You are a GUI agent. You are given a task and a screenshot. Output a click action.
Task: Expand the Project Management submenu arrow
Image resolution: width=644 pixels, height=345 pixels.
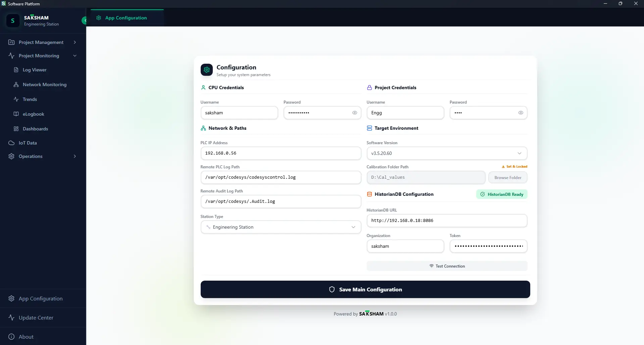pos(75,42)
